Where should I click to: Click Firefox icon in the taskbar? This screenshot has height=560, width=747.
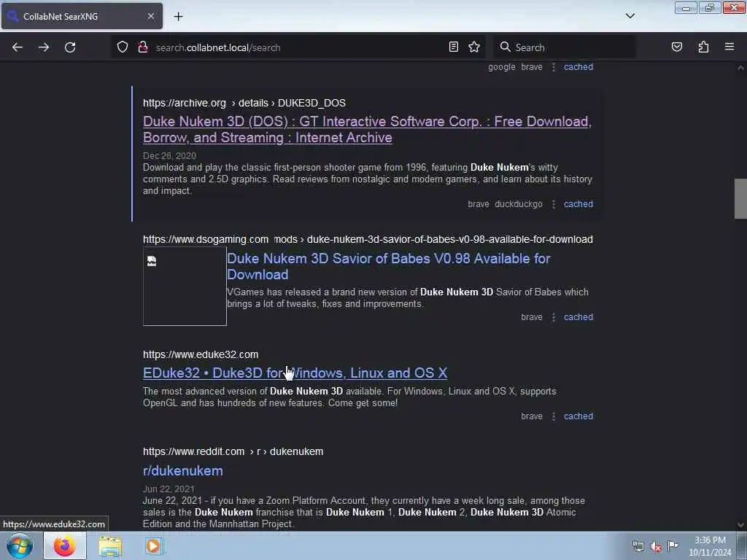click(65, 545)
